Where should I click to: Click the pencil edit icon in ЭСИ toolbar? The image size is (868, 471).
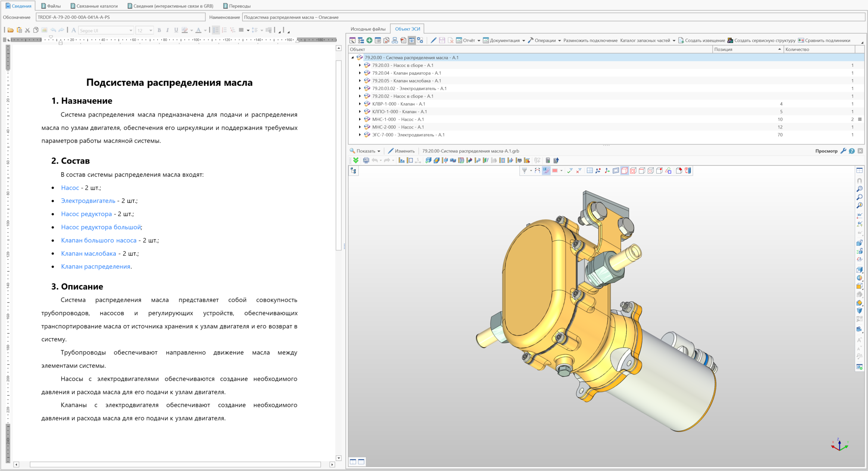(433, 40)
